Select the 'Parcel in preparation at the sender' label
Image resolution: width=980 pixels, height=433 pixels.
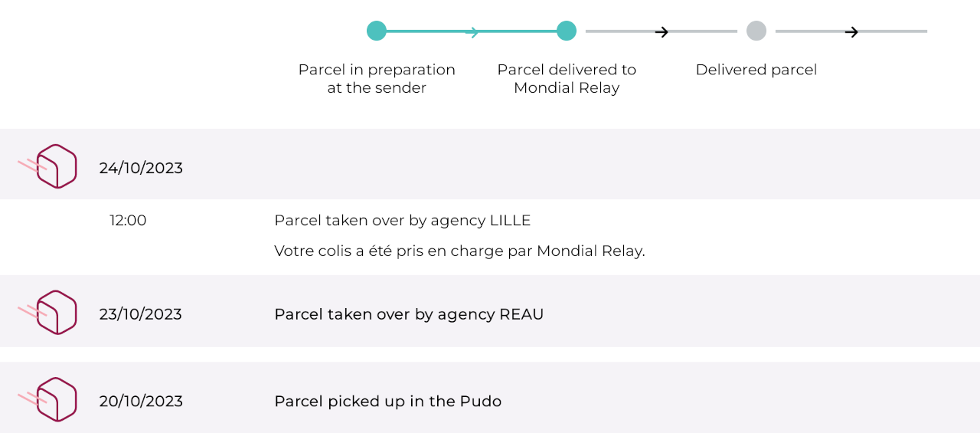[x=377, y=79]
